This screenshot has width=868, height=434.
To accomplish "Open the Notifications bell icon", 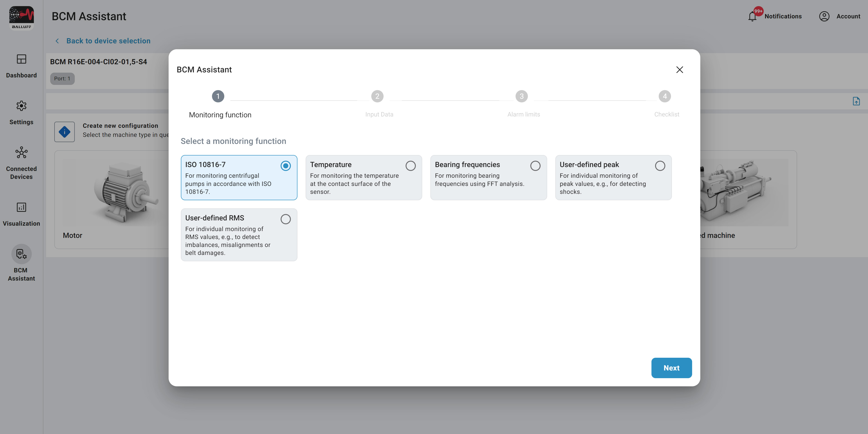I will (752, 16).
